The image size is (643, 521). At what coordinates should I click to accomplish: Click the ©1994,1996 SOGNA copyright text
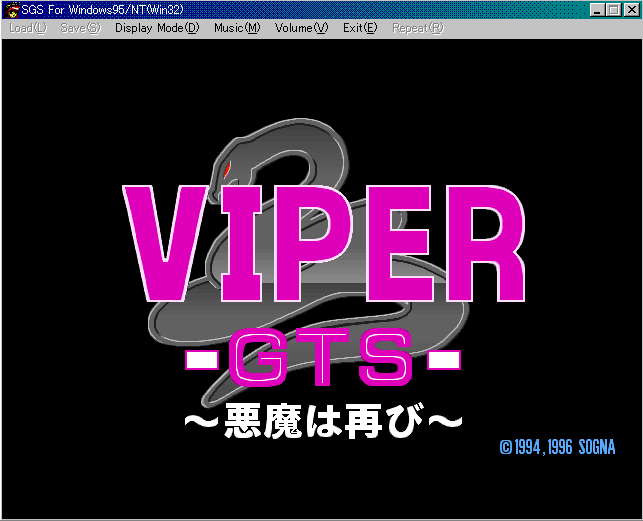pos(557,447)
